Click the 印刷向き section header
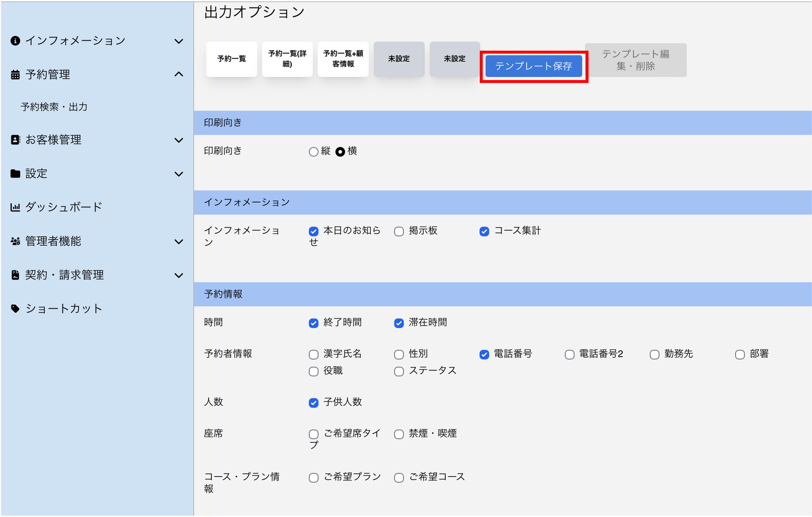 coord(503,123)
